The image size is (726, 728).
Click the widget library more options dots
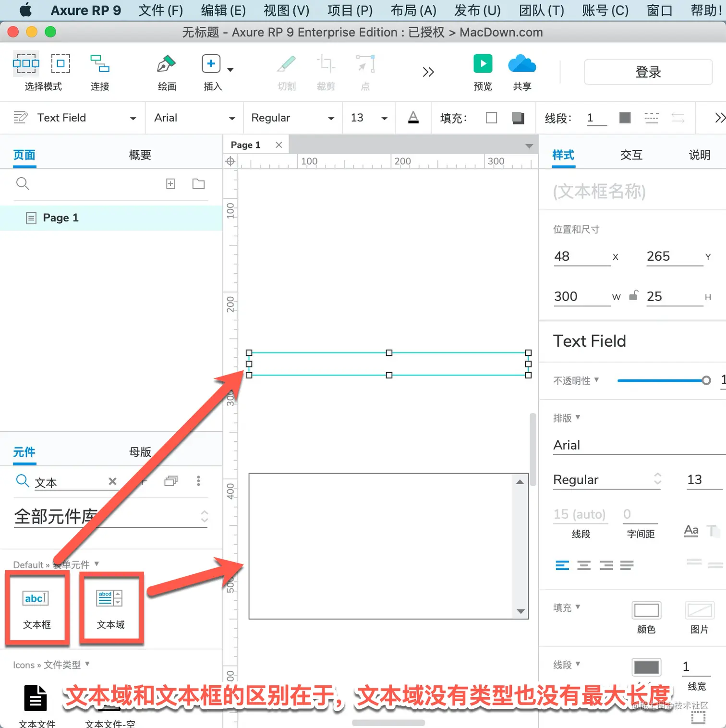pyautogui.click(x=198, y=481)
